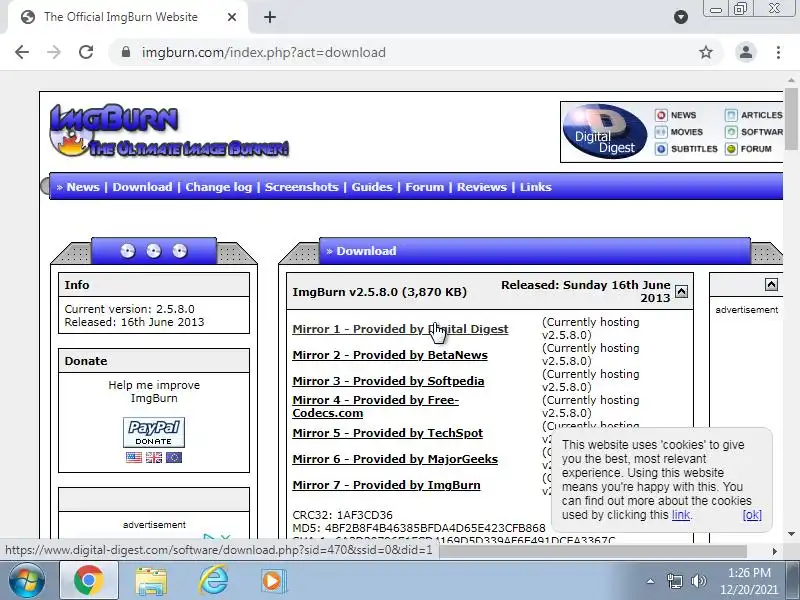Open Digital Digest SUBTITLES icon
This screenshot has height=600, width=800.
pos(661,149)
